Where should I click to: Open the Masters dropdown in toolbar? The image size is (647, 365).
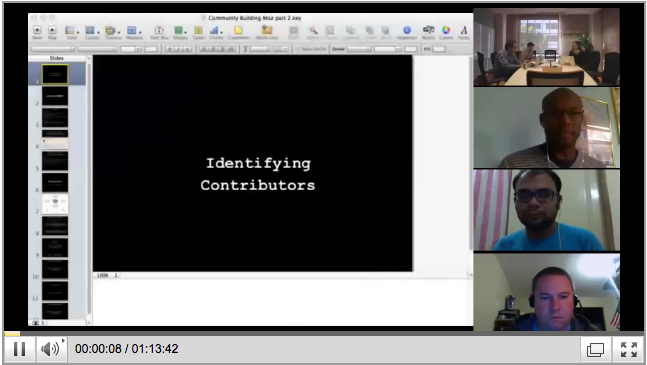point(134,32)
